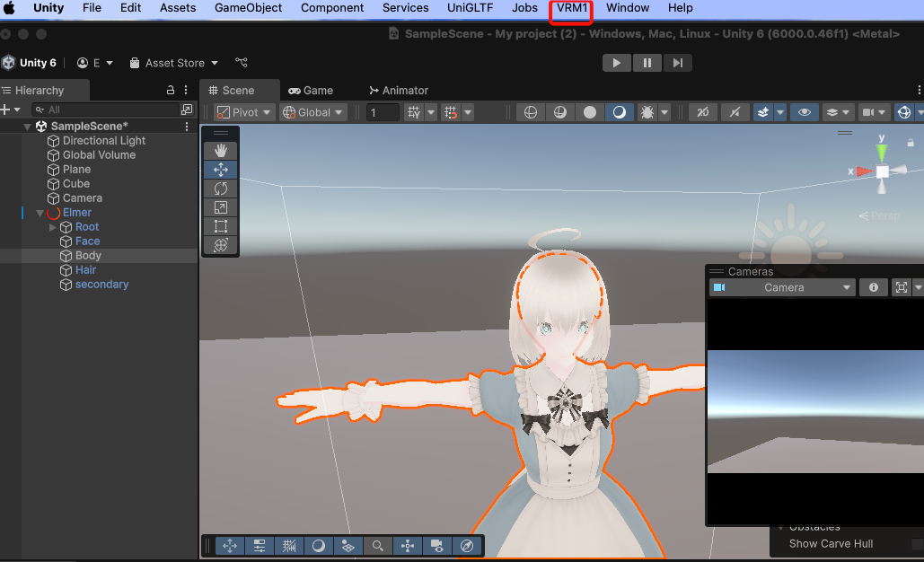
Task: Collapse the SampleScene tree
Action: pos(27,126)
